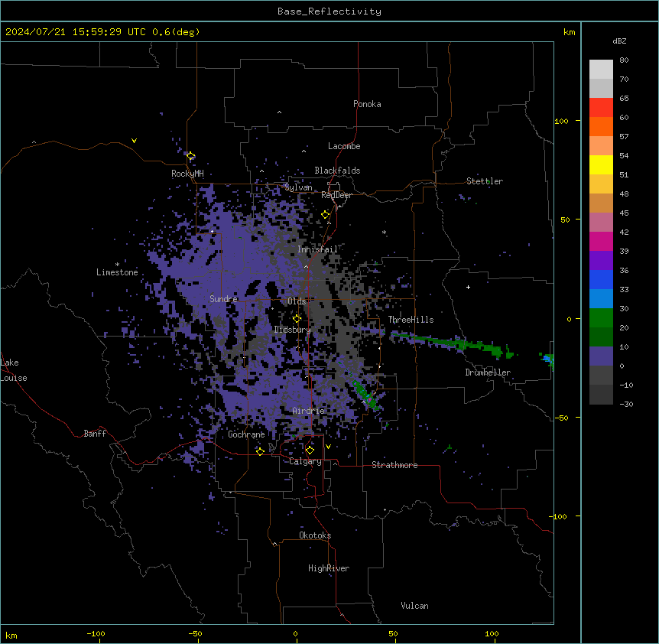Screen dimensions: 659x644
Task: Pick the slate purple 0-10 dBZ legend swatch
Action: tap(601, 356)
